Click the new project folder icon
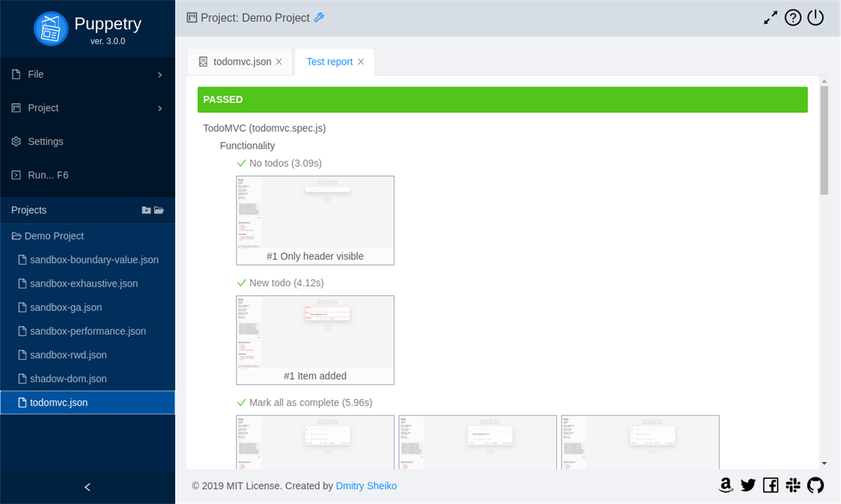The width and height of the screenshot is (841, 504). (x=146, y=210)
